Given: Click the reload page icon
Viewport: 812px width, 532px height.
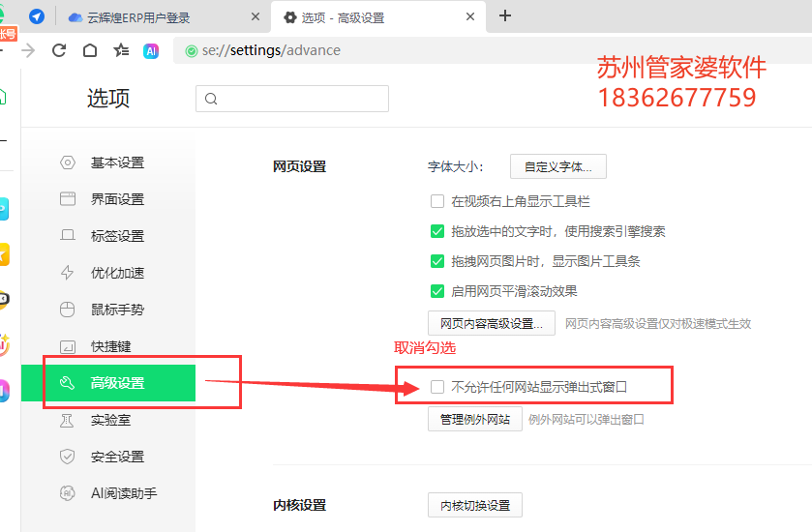Looking at the screenshot, I should [x=59, y=50].
